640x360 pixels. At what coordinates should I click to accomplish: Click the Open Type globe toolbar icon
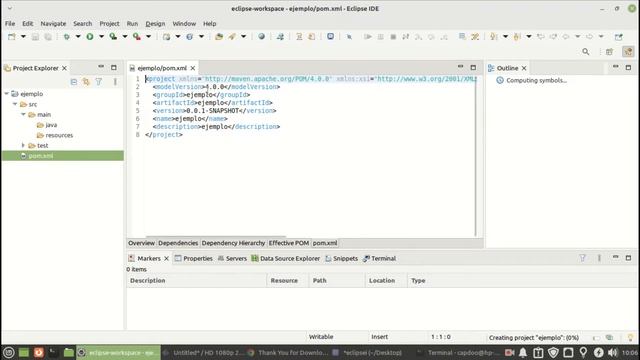(190, 37)
